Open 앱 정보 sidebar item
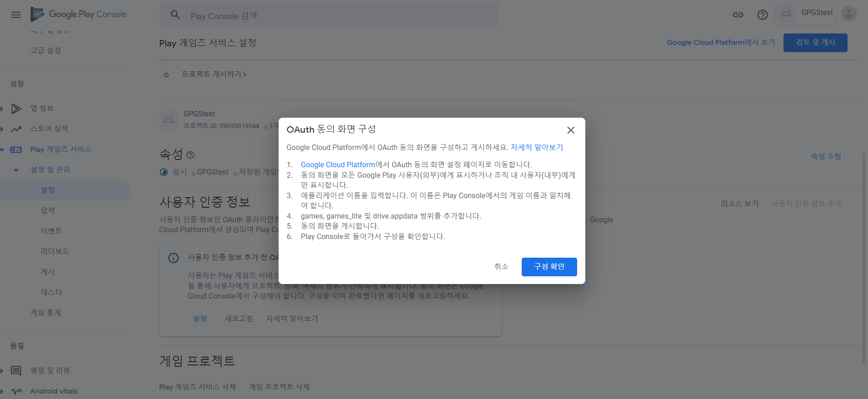Image resolution: width=868 pixels, height=399 pixels. click(x=42, y=108)
